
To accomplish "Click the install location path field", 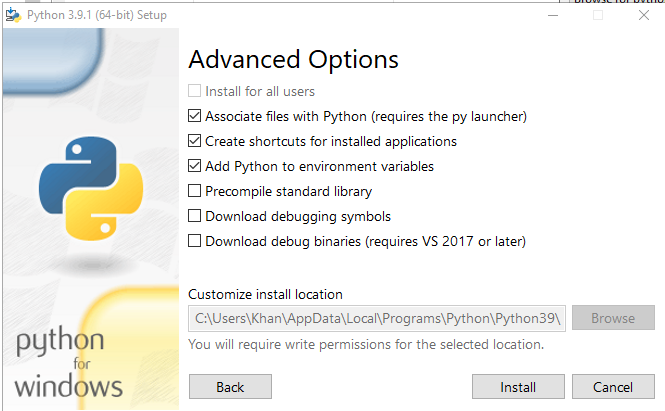I will [x=377, y=318].
